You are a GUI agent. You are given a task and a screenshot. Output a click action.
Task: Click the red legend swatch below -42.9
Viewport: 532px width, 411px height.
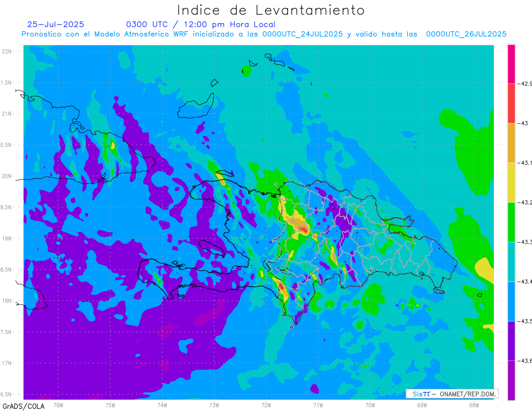point(511,103)
